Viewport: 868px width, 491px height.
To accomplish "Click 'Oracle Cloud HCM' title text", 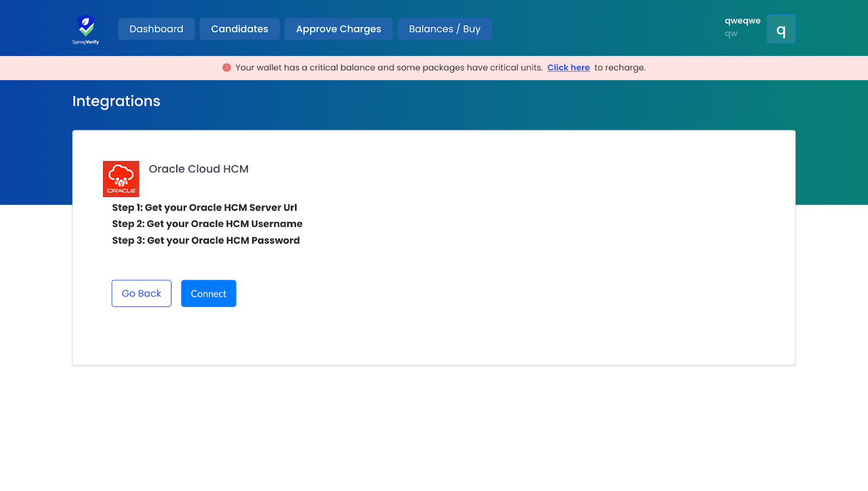I will coord(199,169).
